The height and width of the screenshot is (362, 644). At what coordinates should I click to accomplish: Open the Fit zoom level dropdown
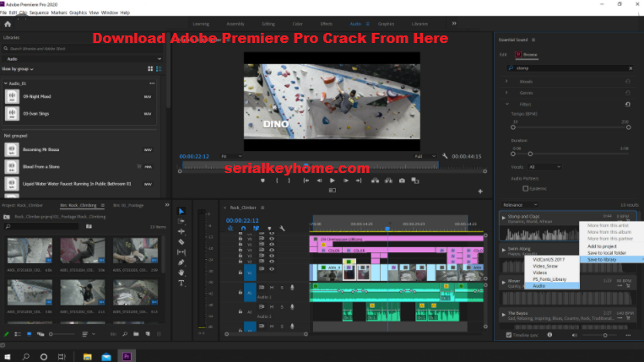231,156
